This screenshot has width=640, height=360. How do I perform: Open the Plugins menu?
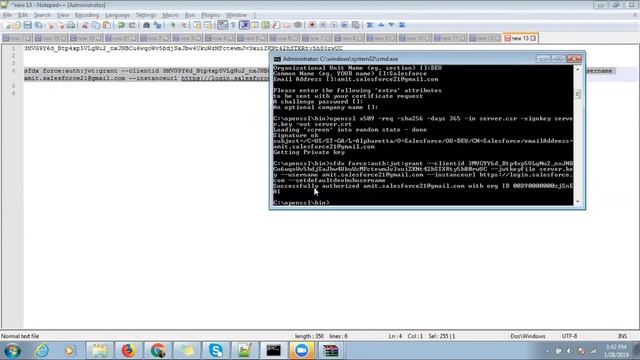point(210,15)
